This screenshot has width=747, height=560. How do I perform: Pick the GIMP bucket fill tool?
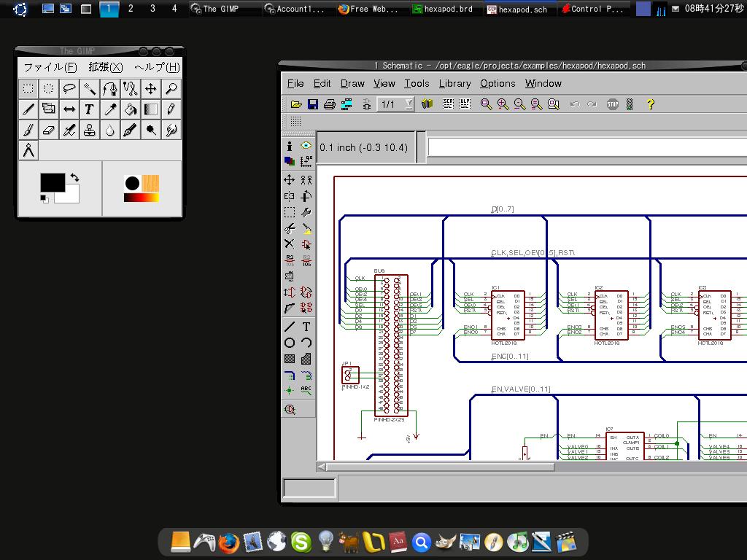click(130, 109)
